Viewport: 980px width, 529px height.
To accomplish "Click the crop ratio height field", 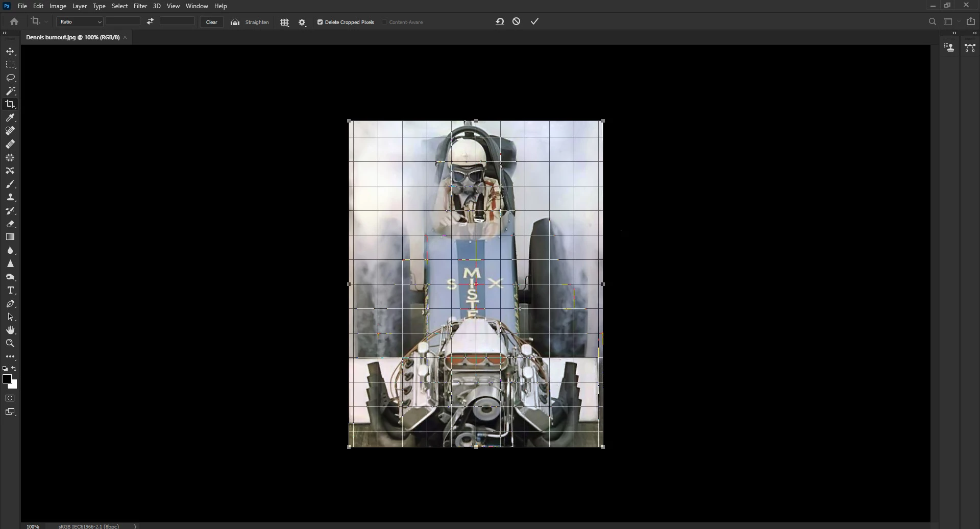I will pos(177,21).
